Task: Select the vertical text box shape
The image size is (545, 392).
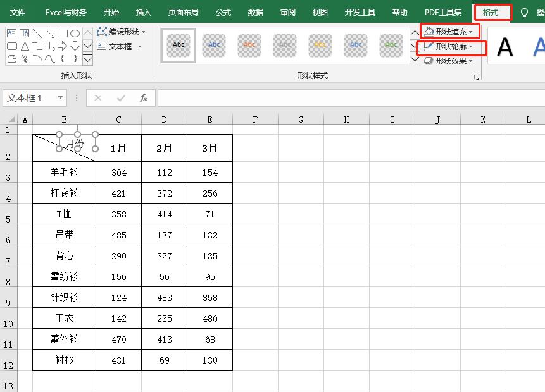Action: 24,34
